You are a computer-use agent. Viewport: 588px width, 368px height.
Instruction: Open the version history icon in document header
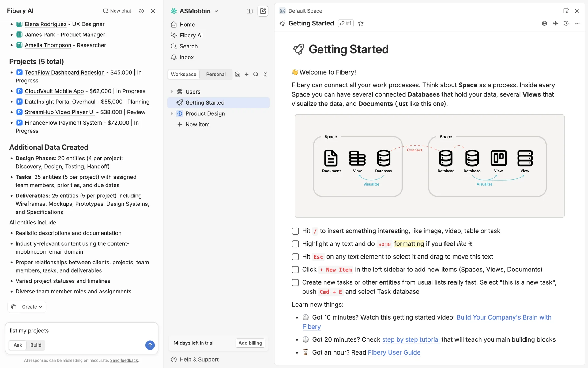(x=566, y=24)
